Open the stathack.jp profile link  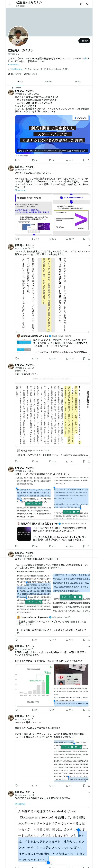(17, 69)
